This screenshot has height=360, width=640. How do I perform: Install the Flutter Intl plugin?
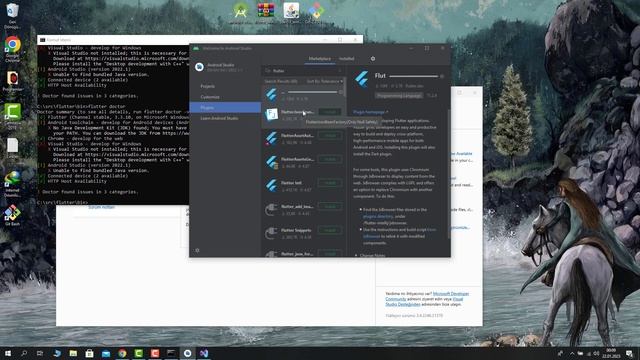pos(330,182)
